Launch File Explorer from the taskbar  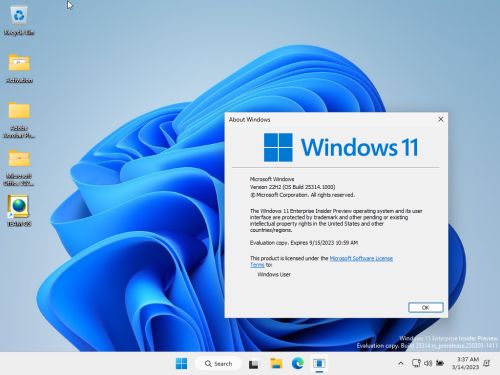coord(276,363)
